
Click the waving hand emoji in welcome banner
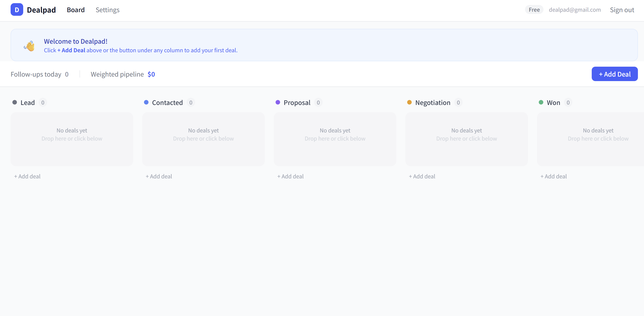coord(30,46)
